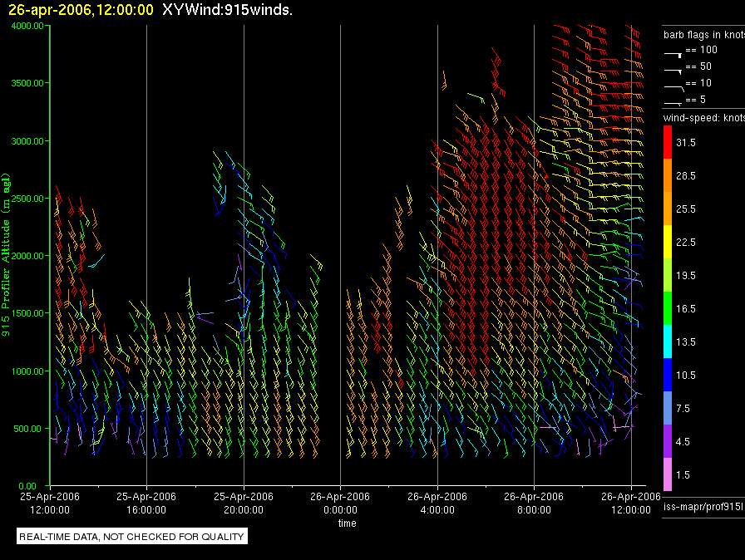The width and height of the screenshot is (745, 560).
Task: Click the 25-Apr-2006 20:00:00 time axis label
Action: point(243,501)
